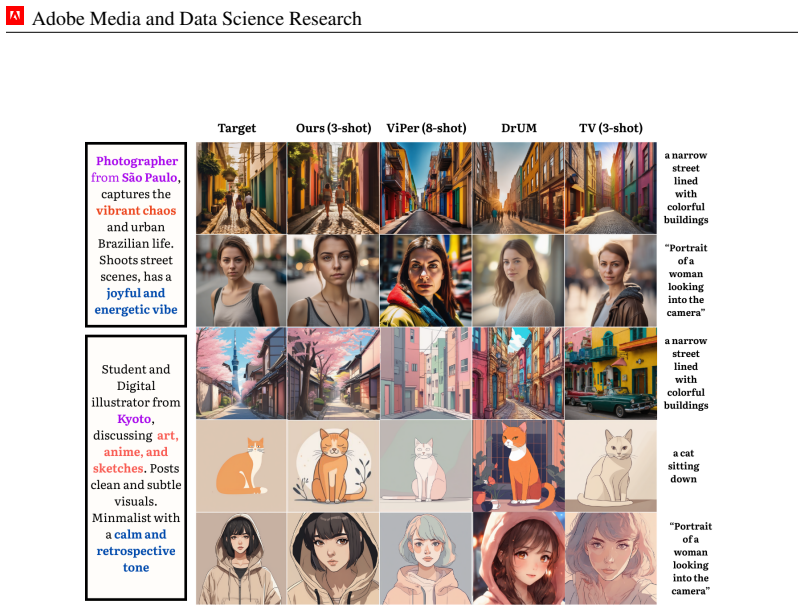The height and width of the screenshot is (611, 804).
Task: Click first-row 'a narrow street lined' prompt
Action: click(x=686, y=188)
